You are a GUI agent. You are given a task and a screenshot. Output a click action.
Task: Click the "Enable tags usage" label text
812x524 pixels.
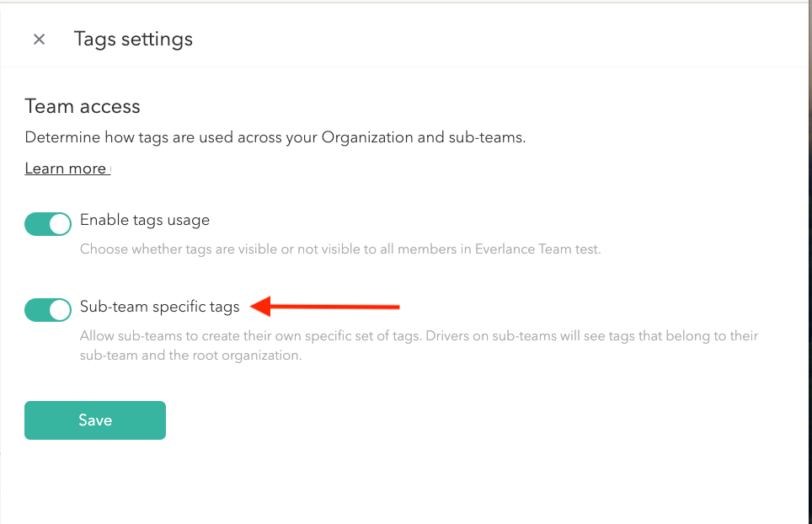(x=145, y=220)
